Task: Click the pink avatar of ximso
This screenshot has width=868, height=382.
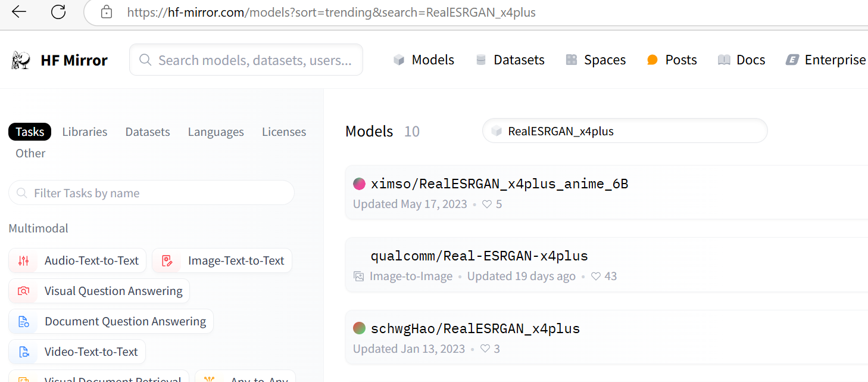Action: [x=359, y=184]
